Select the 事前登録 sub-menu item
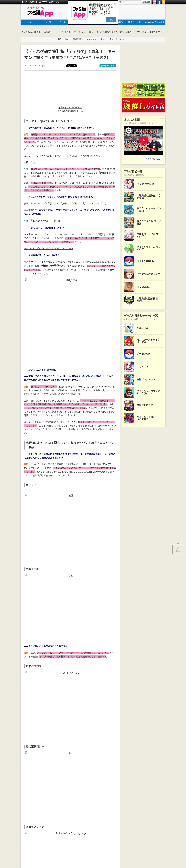This screenshot has height=868, width=186. [x=77, y=39]
